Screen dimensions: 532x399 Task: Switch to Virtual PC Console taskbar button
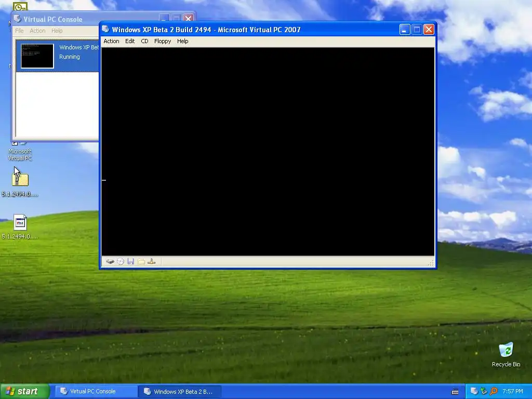(x=95, y=391)
